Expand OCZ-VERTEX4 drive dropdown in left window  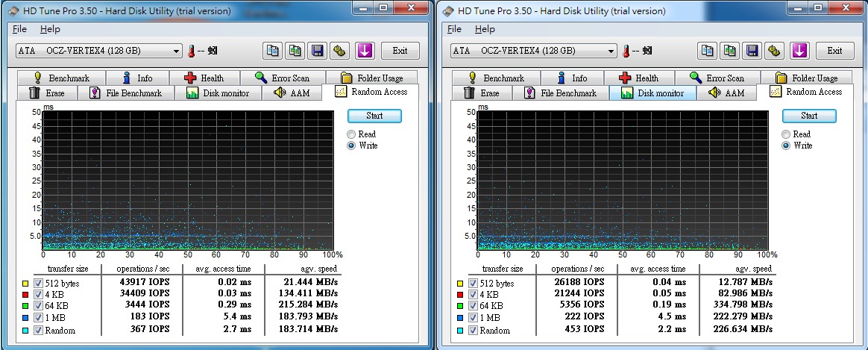coord(177,51)
